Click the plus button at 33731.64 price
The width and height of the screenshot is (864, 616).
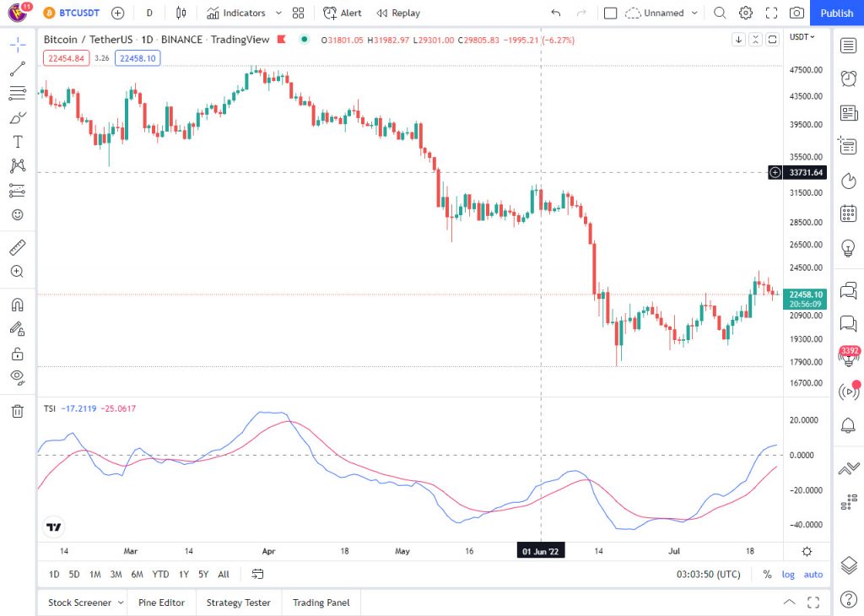[x=775, y=172]
